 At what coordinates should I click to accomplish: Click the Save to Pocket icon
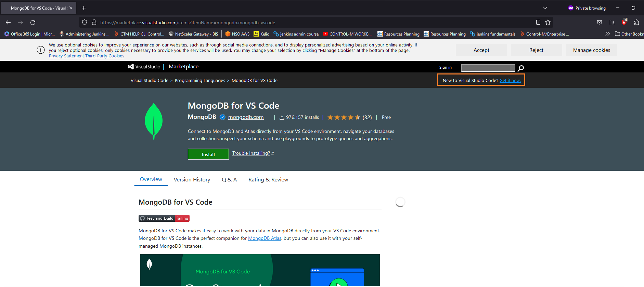click(x=600, y=23)
